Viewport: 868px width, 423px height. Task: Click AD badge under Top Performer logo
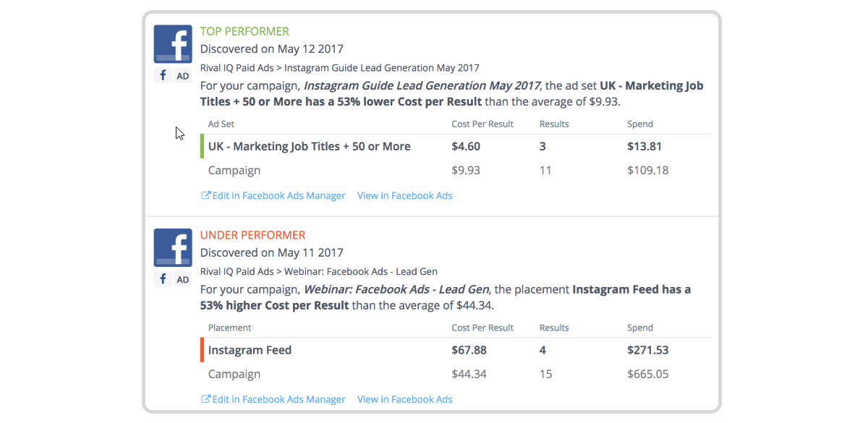[183, 75]
